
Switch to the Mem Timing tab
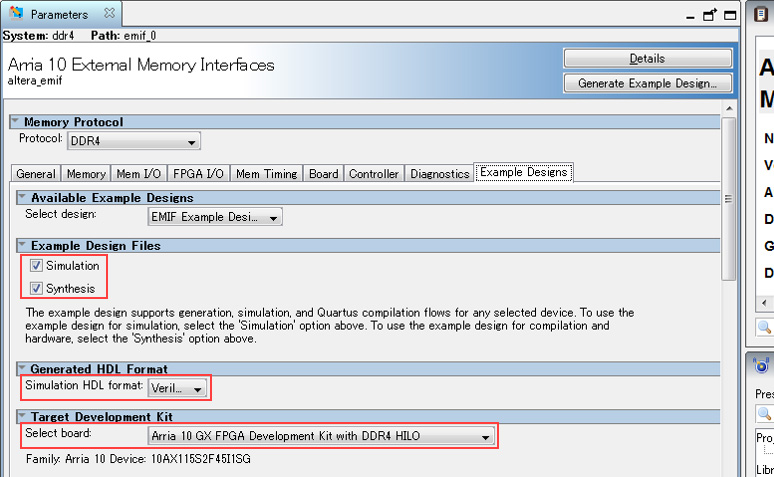point(266,173)
